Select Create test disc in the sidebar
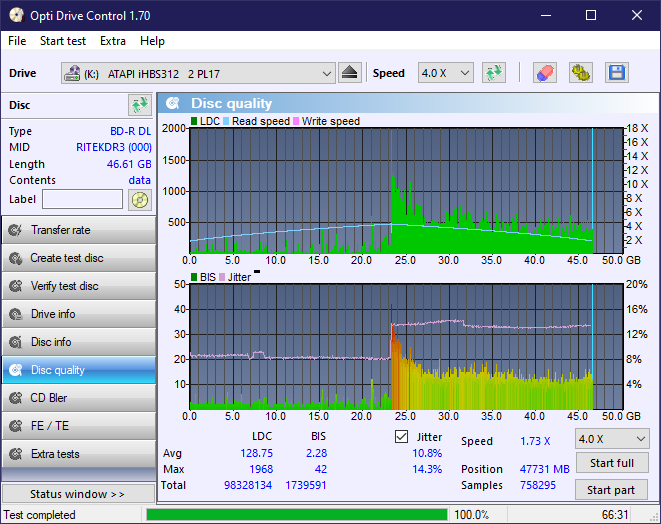Image resolution: width=661 pixels, height=524 pixels. point(79,258)
